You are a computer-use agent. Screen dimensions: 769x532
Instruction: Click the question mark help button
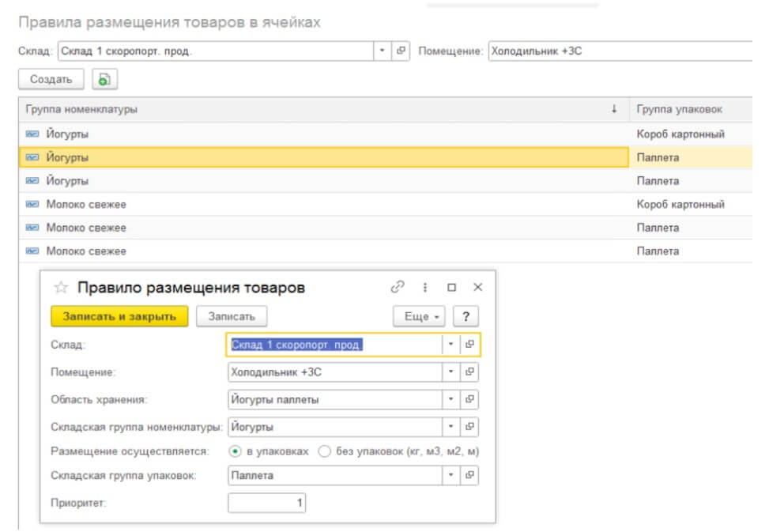coord(466,316)
